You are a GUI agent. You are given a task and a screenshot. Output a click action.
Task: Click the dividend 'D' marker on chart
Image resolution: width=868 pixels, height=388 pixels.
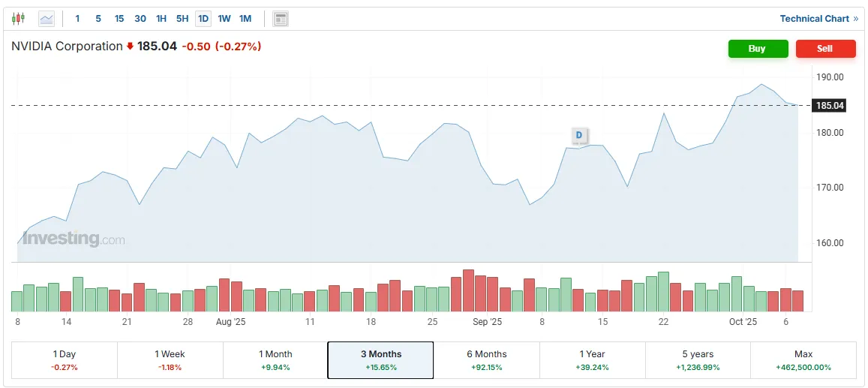578,135
